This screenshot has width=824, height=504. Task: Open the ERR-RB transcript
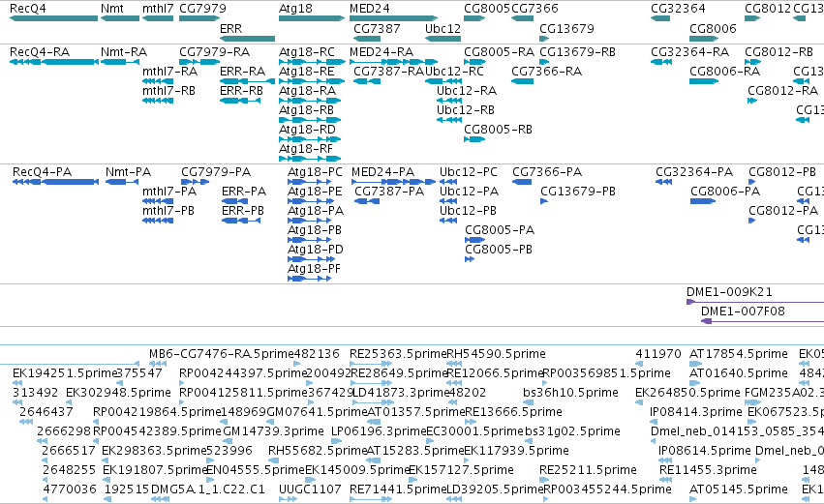point(240,101)
